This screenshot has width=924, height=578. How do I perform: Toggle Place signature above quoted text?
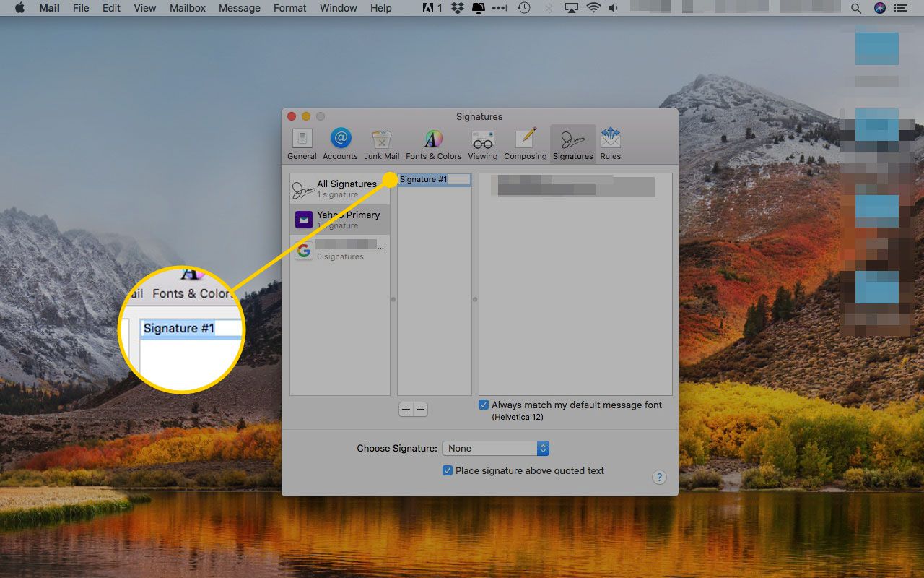[x=448, y=470]
